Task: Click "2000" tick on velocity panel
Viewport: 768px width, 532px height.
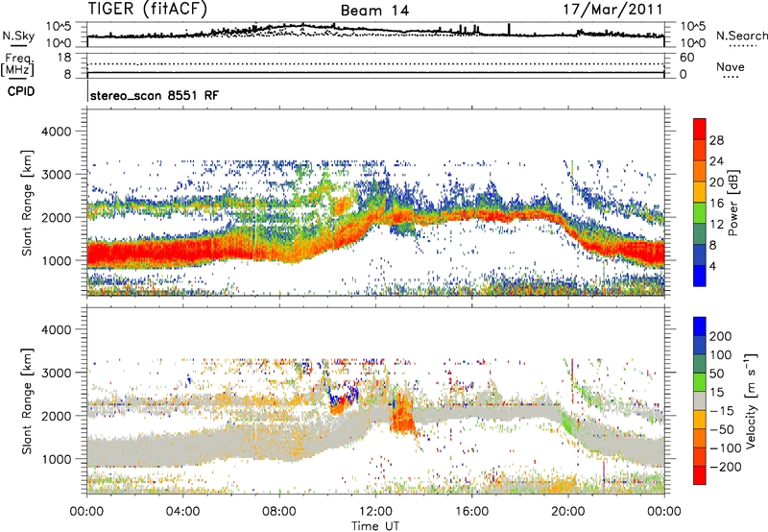Action: click(x=56, y=416)
